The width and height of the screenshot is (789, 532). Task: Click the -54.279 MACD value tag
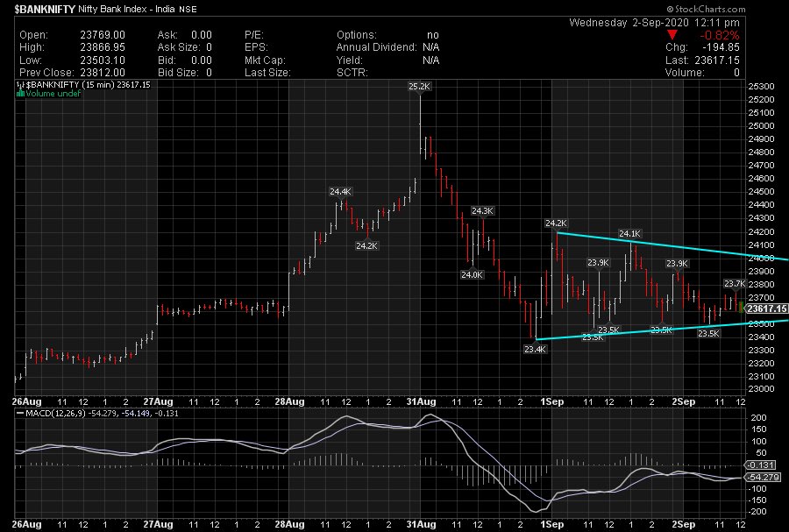[x=764, y=477]
